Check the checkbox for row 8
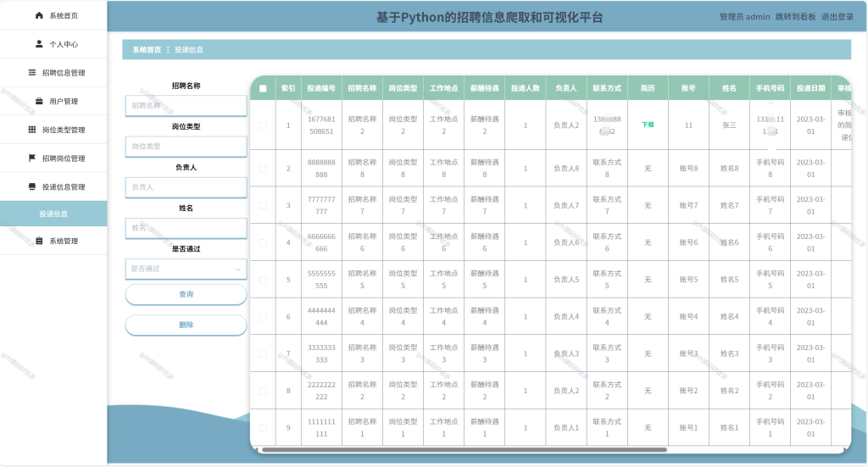The width and height of the screenshot is (868, 467). tap(263, 392)
